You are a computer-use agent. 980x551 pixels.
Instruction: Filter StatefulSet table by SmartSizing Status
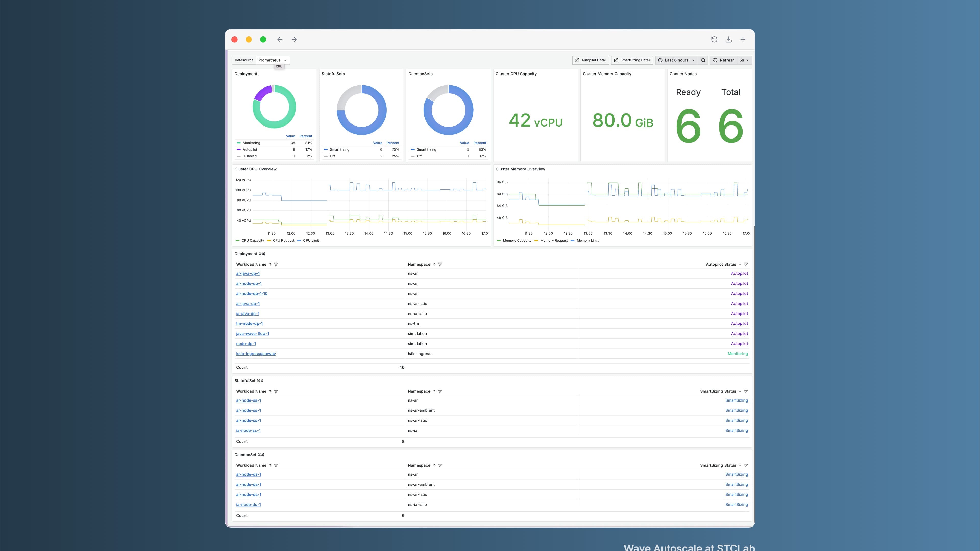(746, 391)
